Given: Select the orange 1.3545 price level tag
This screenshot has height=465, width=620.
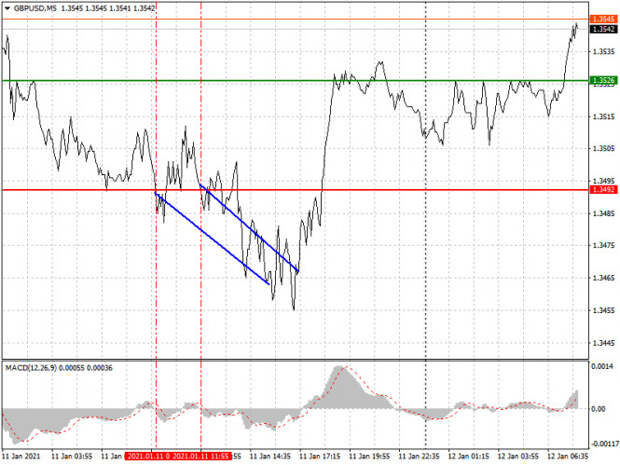Looking at the screenshot, I should tap(603, 19).
